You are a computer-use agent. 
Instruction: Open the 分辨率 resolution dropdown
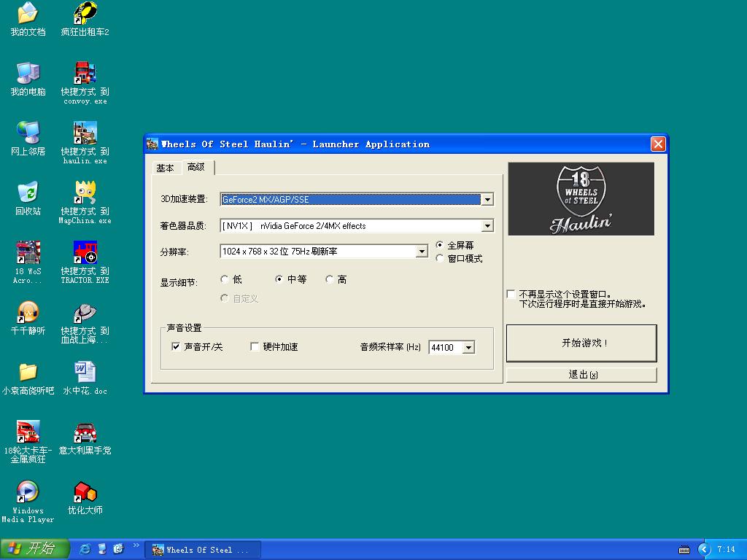[x=422, y=252]
